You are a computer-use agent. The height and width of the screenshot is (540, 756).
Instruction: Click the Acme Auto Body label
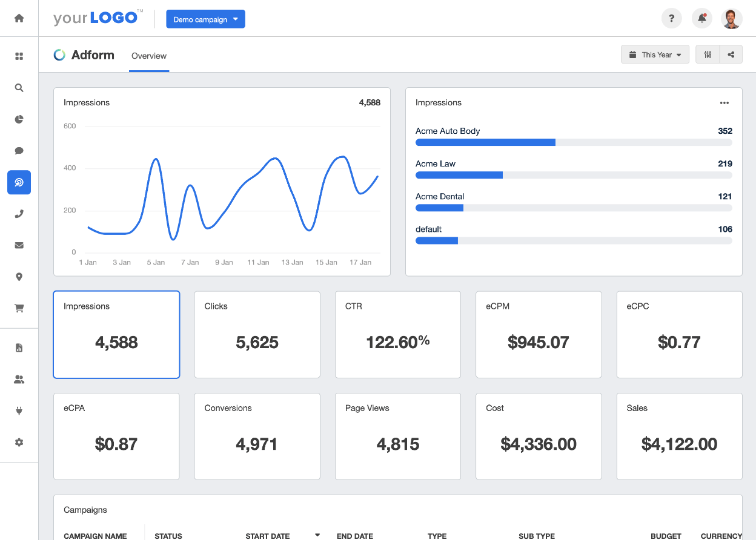[x=448, y=131]
